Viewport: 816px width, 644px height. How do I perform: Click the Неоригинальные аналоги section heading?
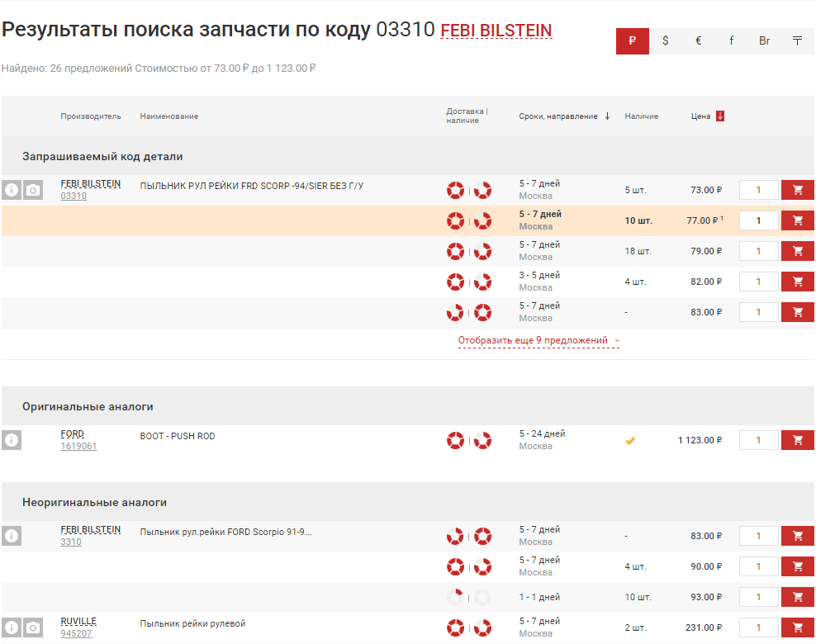click(94, 503)
